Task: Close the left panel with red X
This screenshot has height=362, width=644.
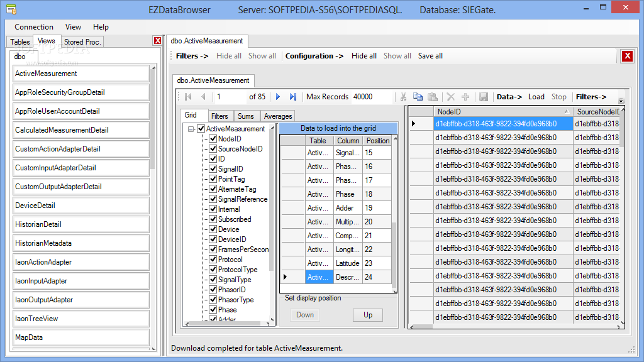Action: pos(157,41)
